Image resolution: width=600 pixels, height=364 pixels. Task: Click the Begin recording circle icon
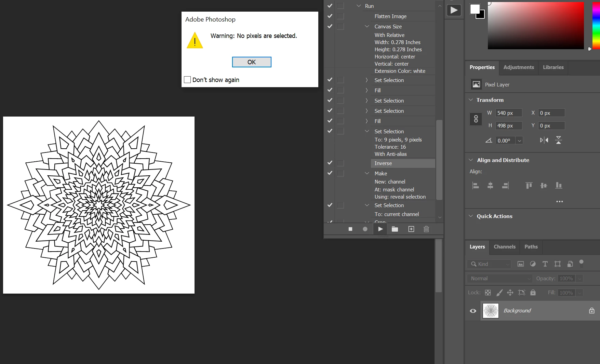coord(365,229)
